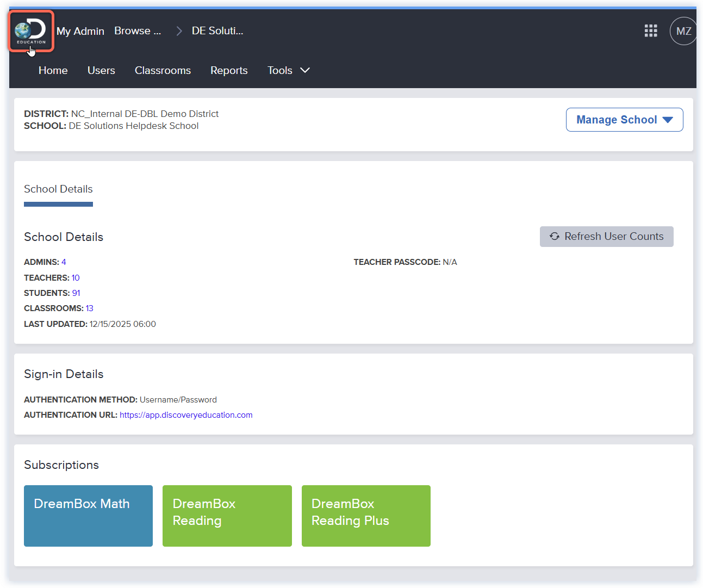Open the DreamBox Reading subscription tile

pos(227,516)
